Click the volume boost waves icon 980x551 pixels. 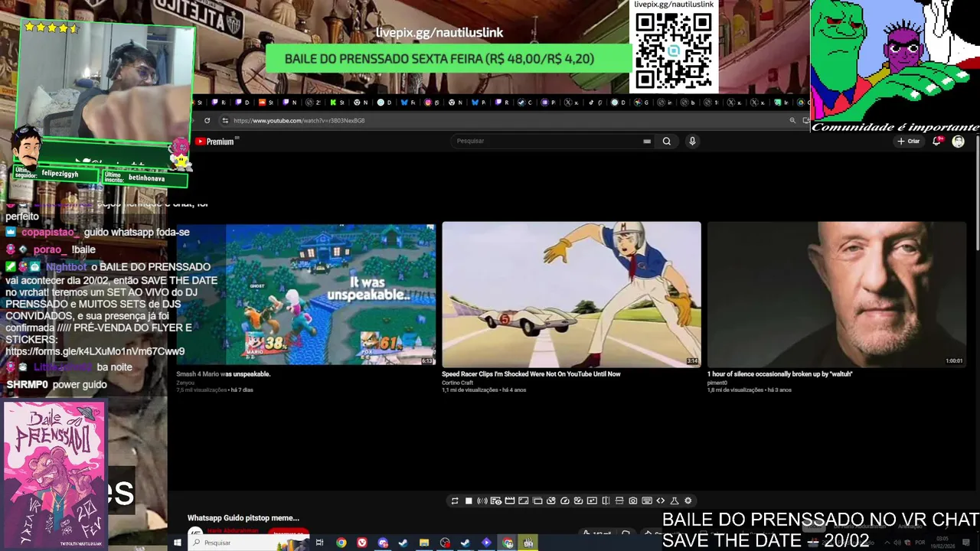482,500
